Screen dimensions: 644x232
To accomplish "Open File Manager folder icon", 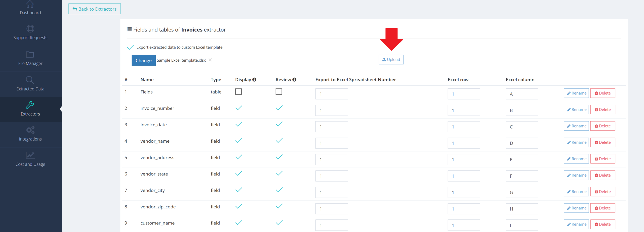I will click(30, 55).
